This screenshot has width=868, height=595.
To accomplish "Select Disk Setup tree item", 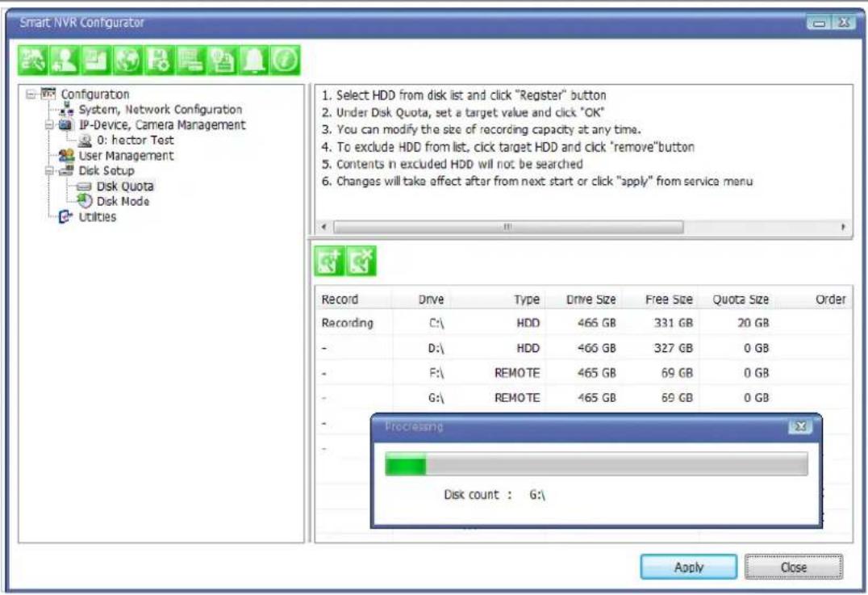I will click(106, 170).
